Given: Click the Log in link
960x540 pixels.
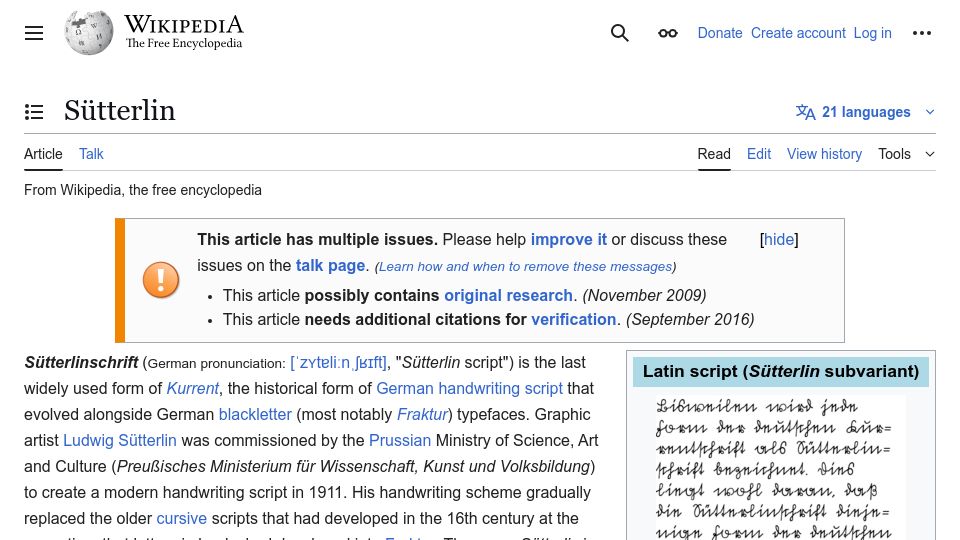Looking at the screenshot, I should (x=872, y=33).
